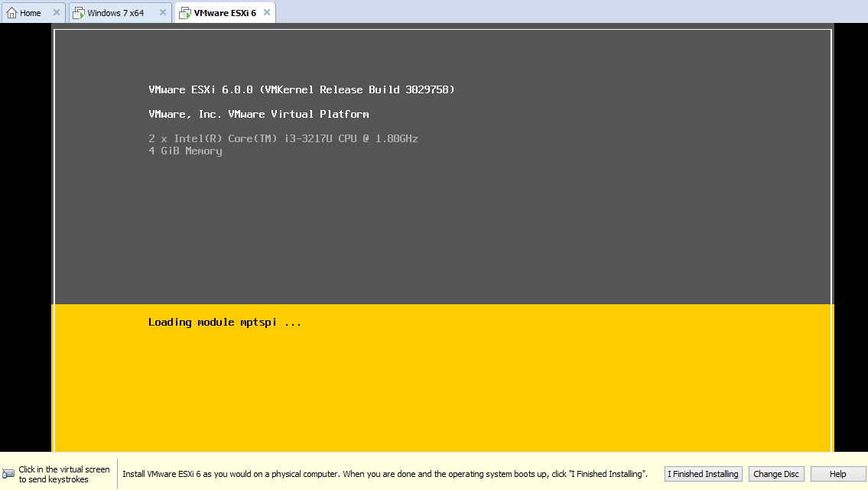
Task: Close the Home tab
Action: pos(57,13)
